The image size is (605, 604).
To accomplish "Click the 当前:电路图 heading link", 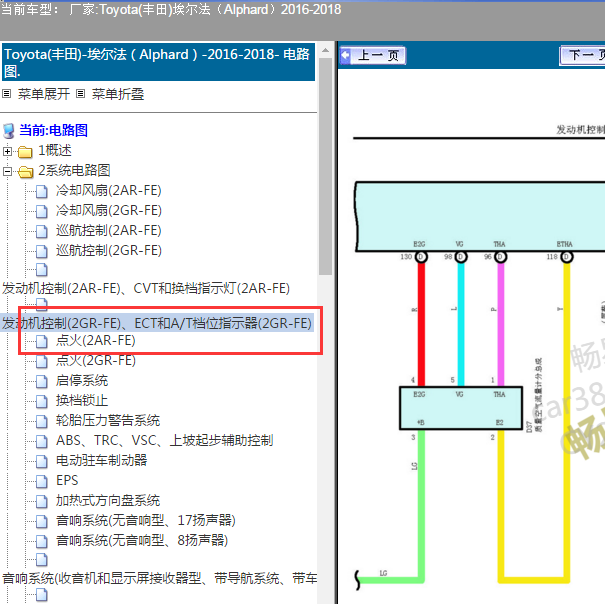I will coord(54,130).
